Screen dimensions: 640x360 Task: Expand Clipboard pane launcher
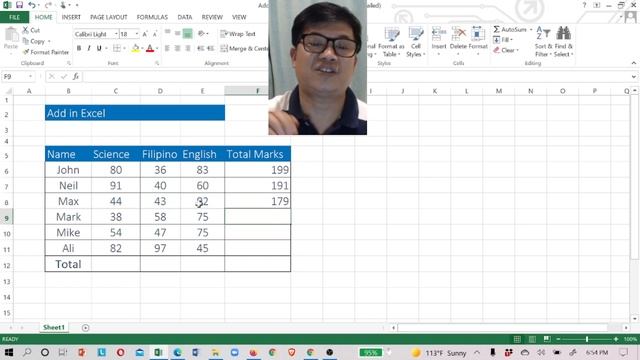tap(69, 63)
